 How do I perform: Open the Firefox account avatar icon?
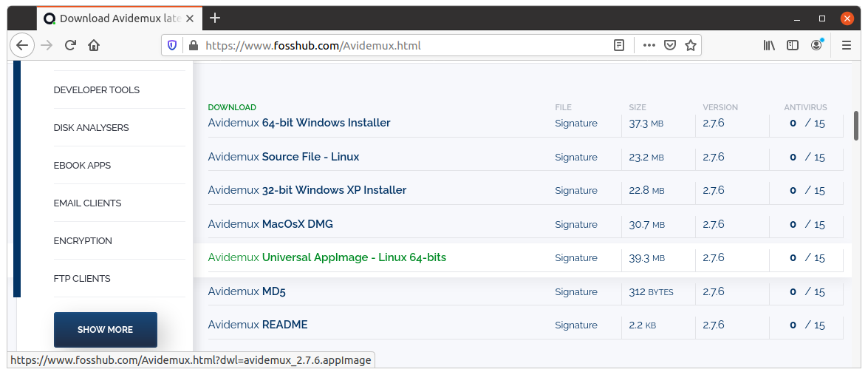(816, 45)
